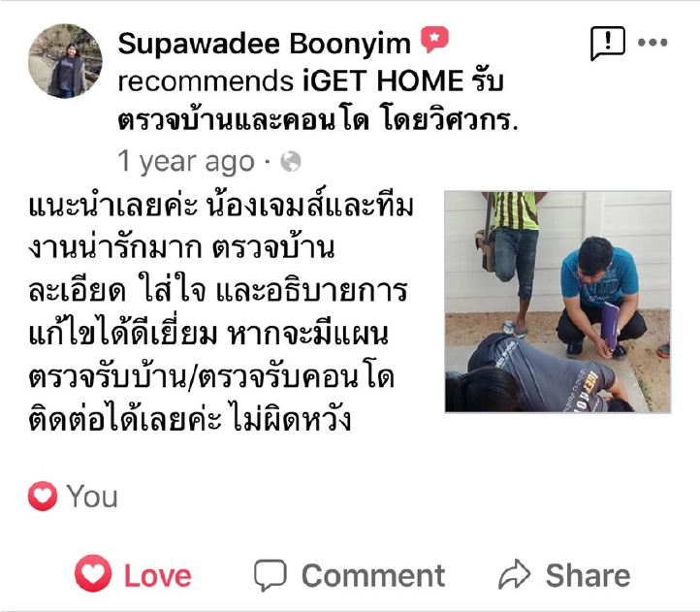Screen dimensions: 700x612
Task: Click the Comment button text
Action: [x=373, y=575]
